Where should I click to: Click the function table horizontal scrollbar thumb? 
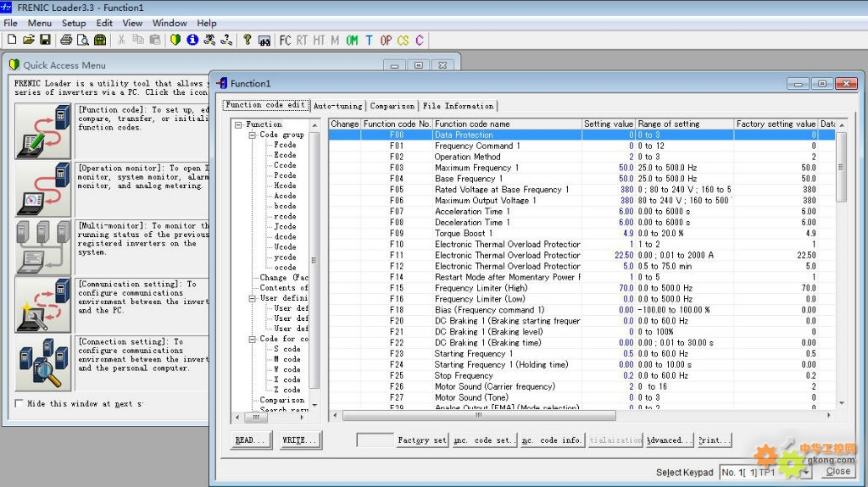tap(479, 415)
